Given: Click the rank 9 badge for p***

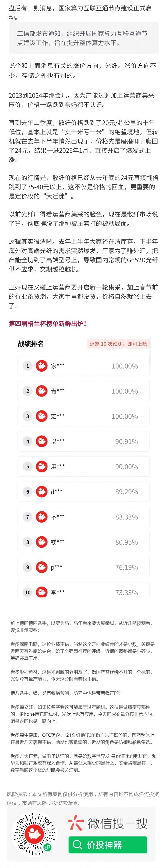Looking at the screenshot, I should click(28, 567).
